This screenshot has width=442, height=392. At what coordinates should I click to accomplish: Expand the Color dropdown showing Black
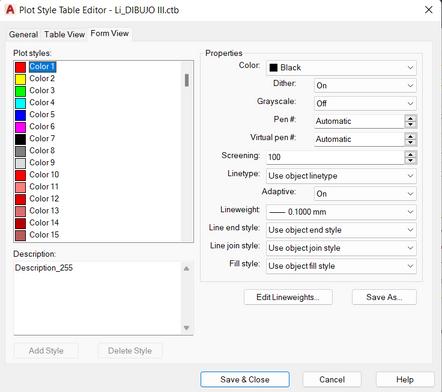pyautogui.click(x=341, y=68)
